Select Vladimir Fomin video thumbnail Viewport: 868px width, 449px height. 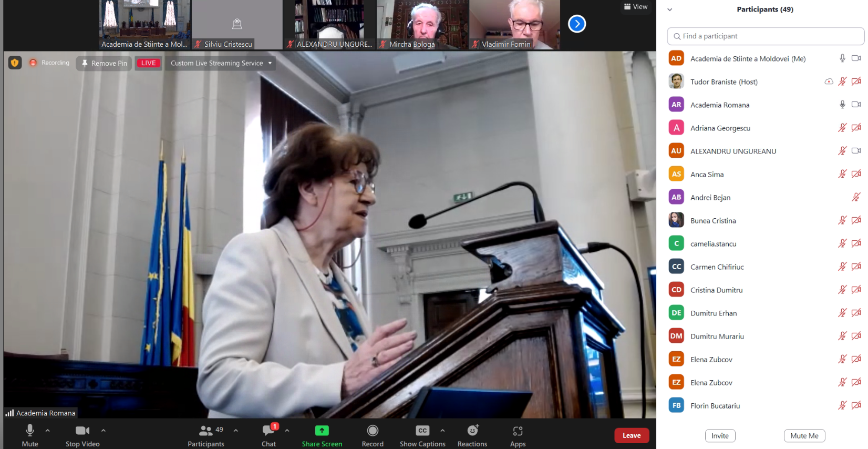pyautogui.click(x=514, y=25)
